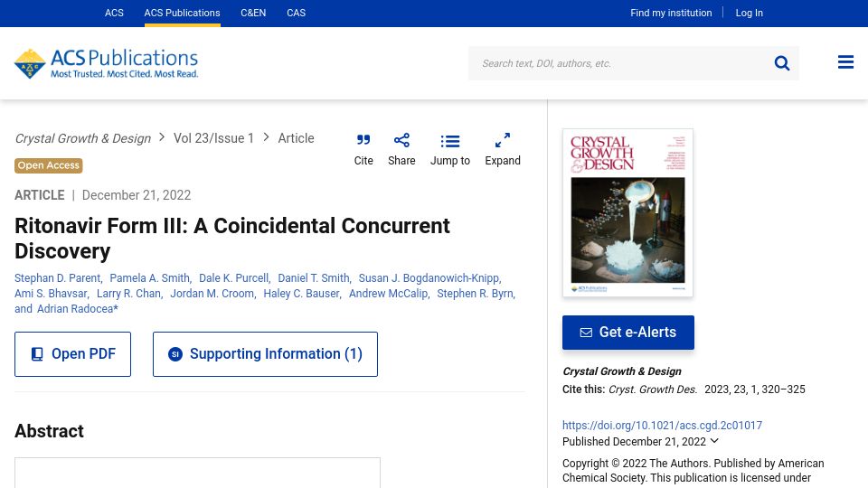Click the Article breadcrumb
The image size is (868, 488).
(x=297, y=138)
